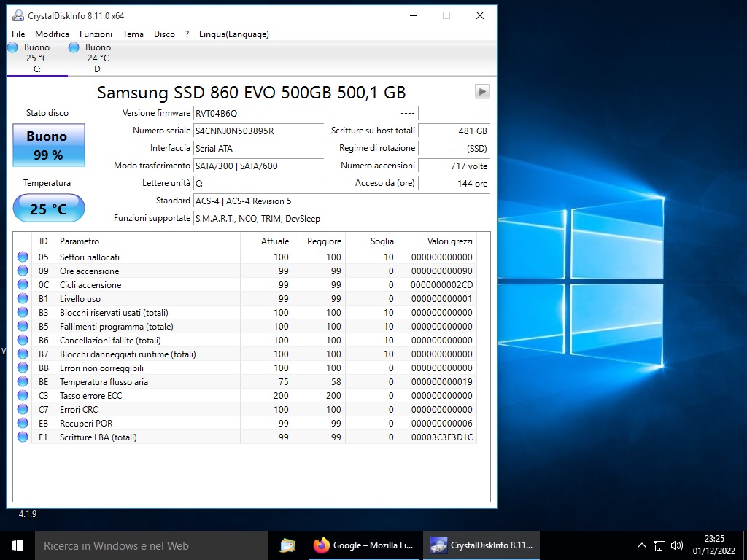Select the Scritture LBA (totali) row text
The height and width of the screenshot is (560, 747).
[x=98, y=437]
